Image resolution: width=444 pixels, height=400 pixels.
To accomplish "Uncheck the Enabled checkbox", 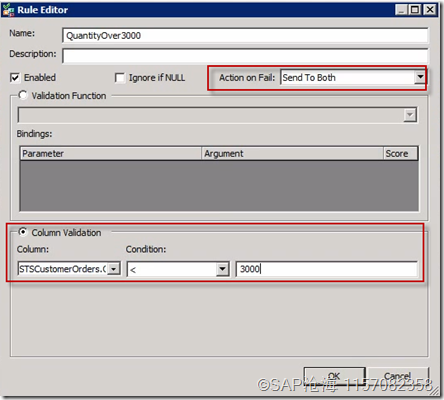I will [15, 78].
